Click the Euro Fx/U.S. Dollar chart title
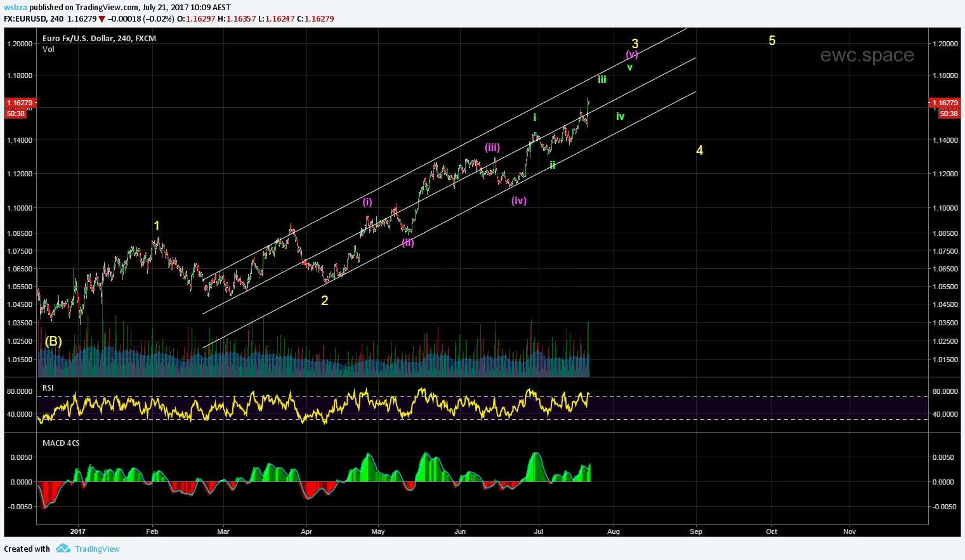Screen dimensions: 965x560 (99, 38)
